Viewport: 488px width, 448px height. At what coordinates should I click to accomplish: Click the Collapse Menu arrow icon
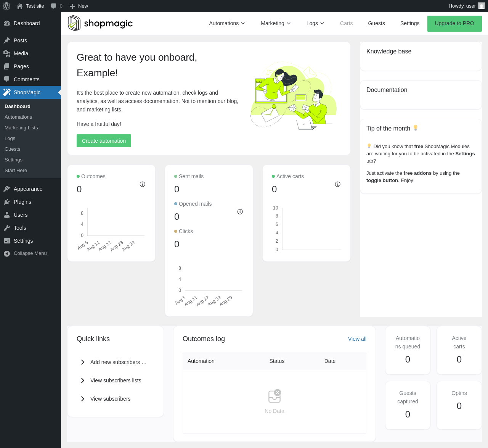pos(7,253)
